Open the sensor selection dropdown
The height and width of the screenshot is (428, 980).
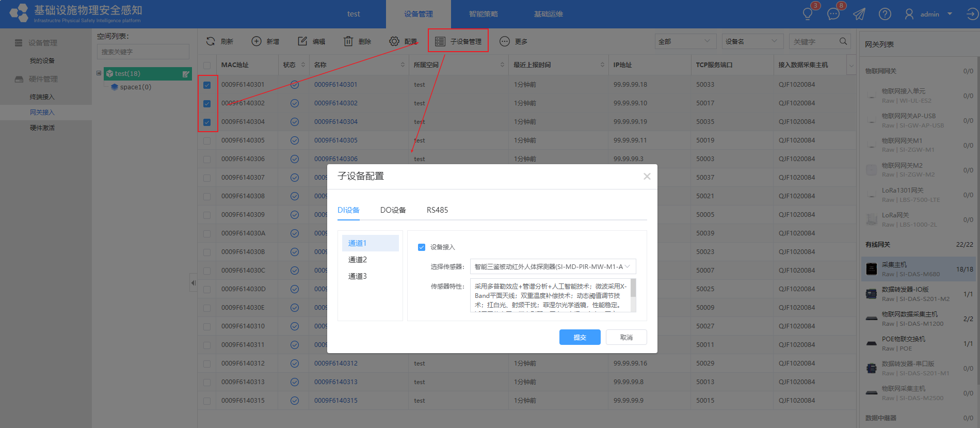(x=553, y=266)
